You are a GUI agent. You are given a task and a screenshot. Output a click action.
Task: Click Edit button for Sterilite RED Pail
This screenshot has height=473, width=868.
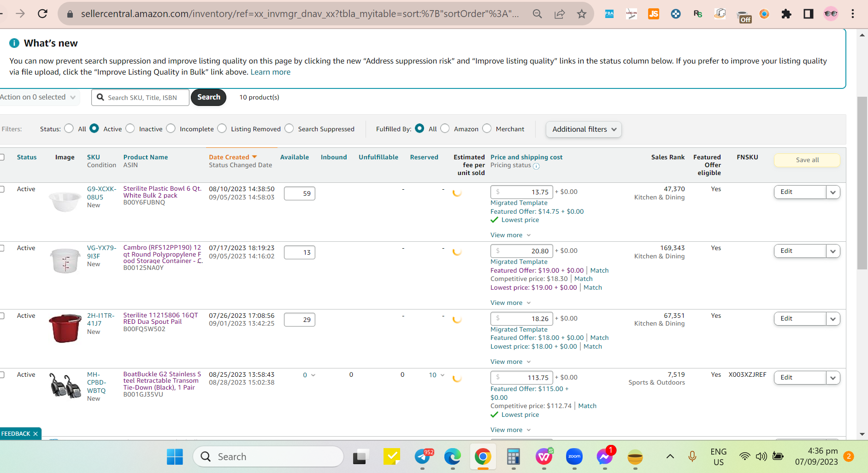coord(800,319)
